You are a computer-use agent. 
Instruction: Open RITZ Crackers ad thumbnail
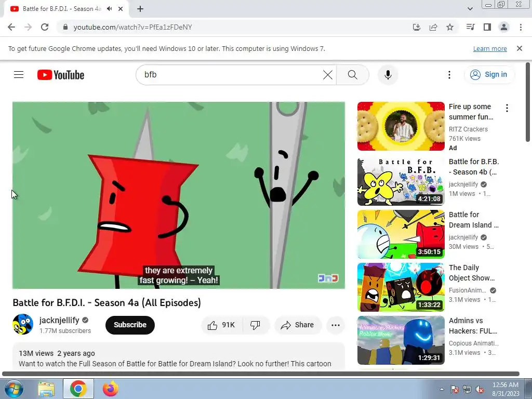tap(401, 126)
